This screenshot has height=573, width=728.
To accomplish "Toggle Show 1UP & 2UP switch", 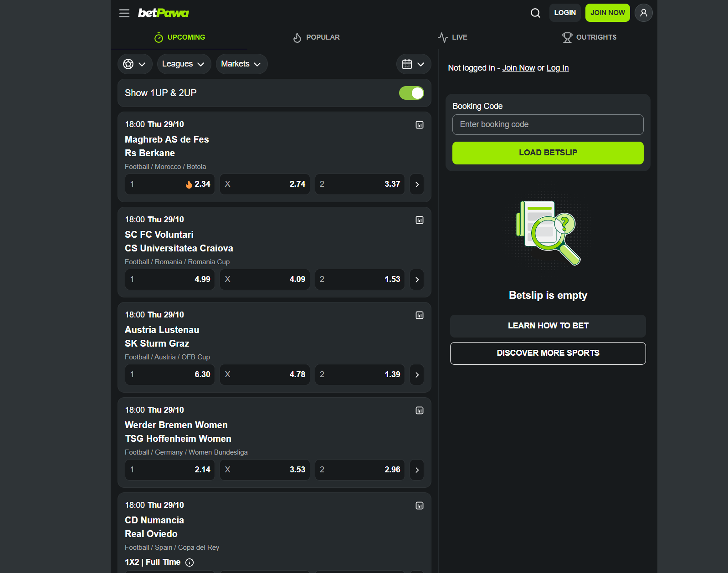I will (x=411, y=93).
